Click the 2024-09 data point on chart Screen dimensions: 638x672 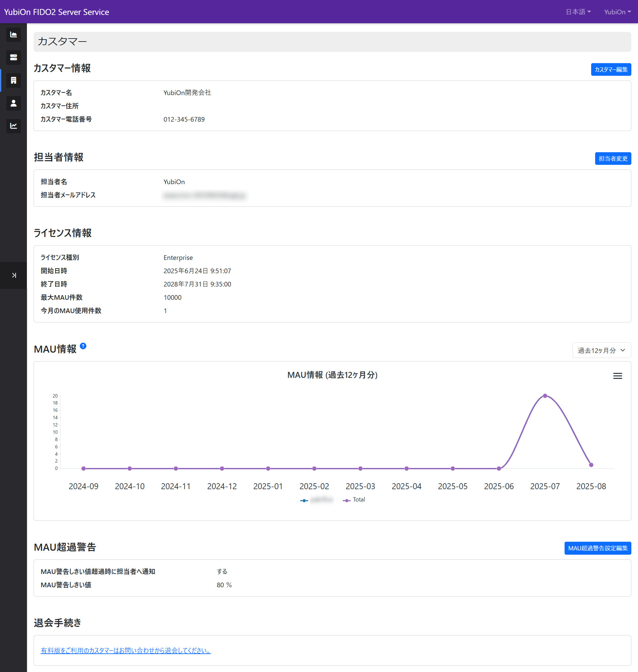84,469
